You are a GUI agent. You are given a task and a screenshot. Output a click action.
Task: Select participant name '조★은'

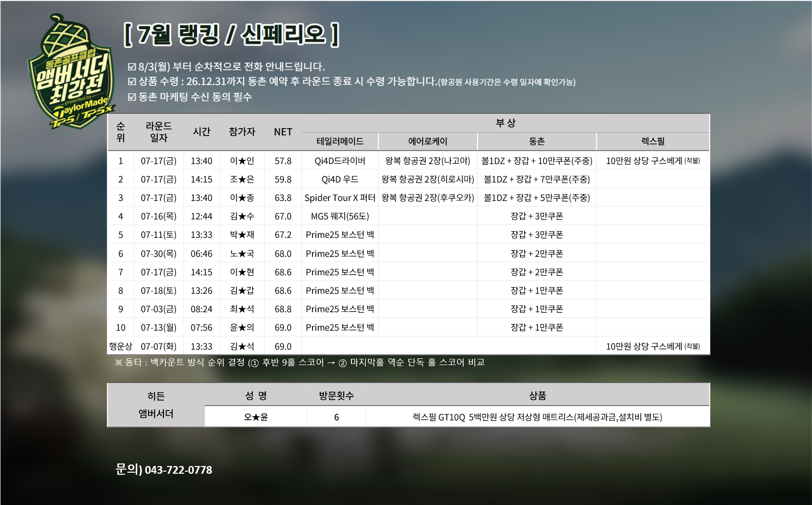coord(242,179)
